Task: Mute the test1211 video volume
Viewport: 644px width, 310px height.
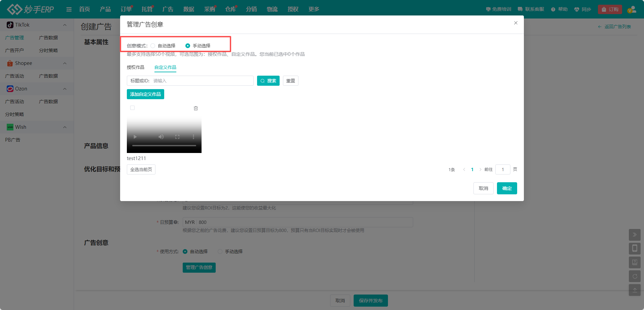Action: pyautogui.click(x=161, y=137)
